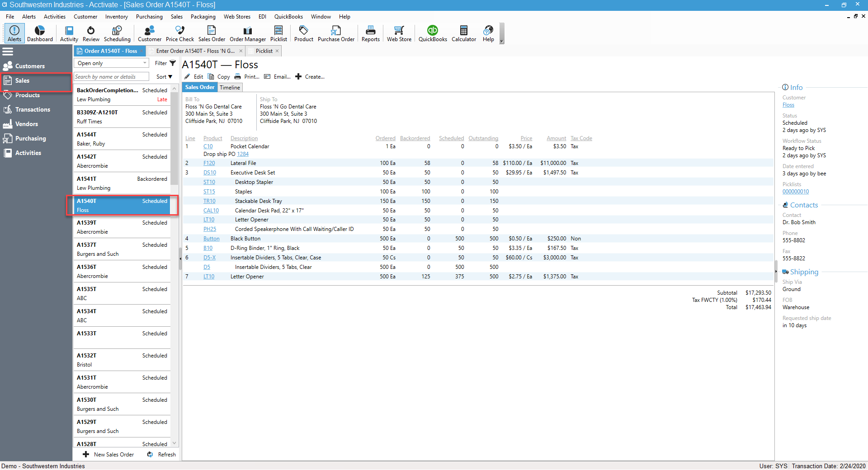Click Copy for the sales order
Image resolution: width=868 pixels, height=470 pixels.
pos(219,77)
